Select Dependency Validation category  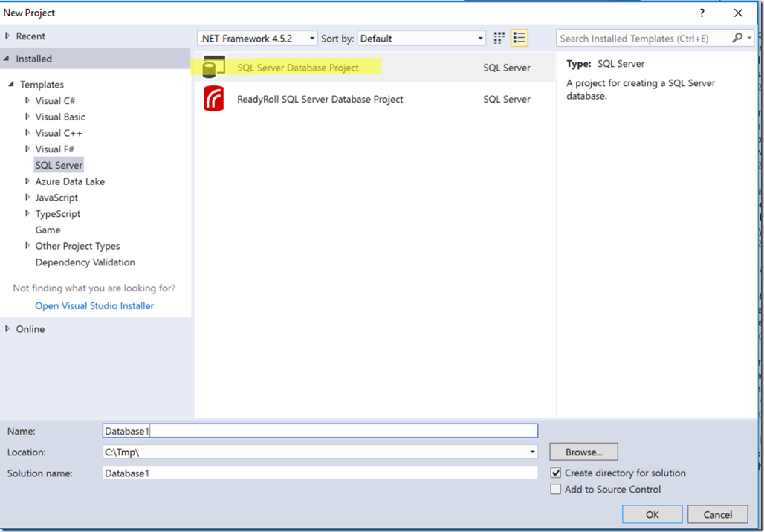click(x=85, y=262)
